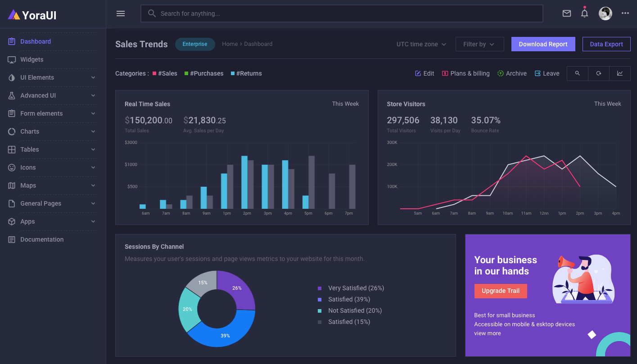637x364 pixels.
Task: Click the user avatar picture
Action: (605, 13)
